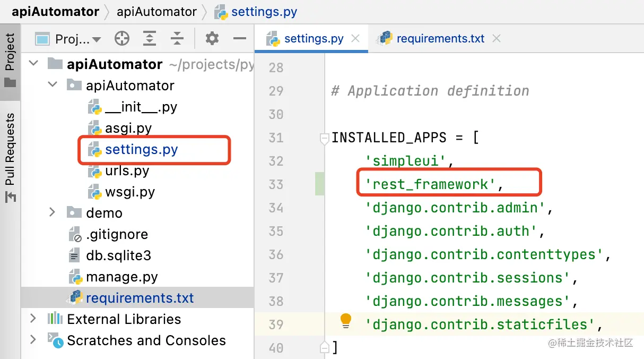Click apiAutomator in the breadcrumb path
The image size is (644, 359).
pos(156,12)
